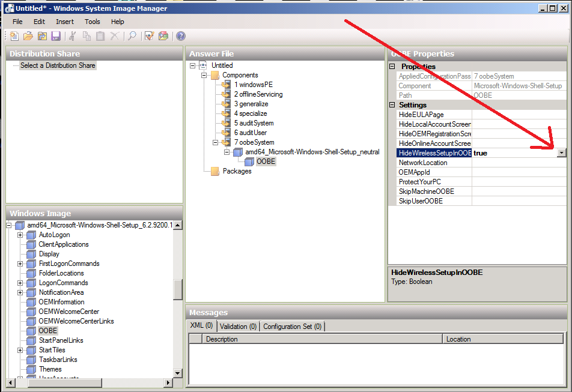Image resolution: width=572 pixels, height=392 pixels.
Task: Collapse the amd64 Shell-Setup_neutral component node
Action: point(227,152)
